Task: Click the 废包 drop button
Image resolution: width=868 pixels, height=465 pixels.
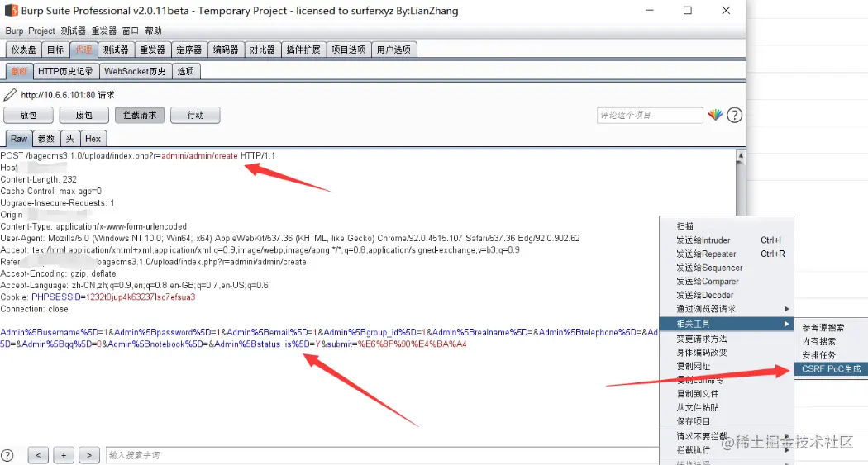Action: tap(84, 115)
